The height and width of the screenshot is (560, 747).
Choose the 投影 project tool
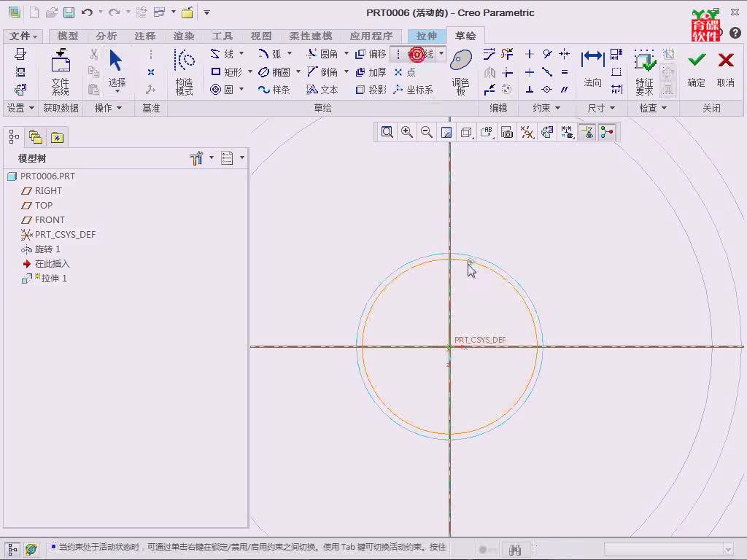(371, 90)
